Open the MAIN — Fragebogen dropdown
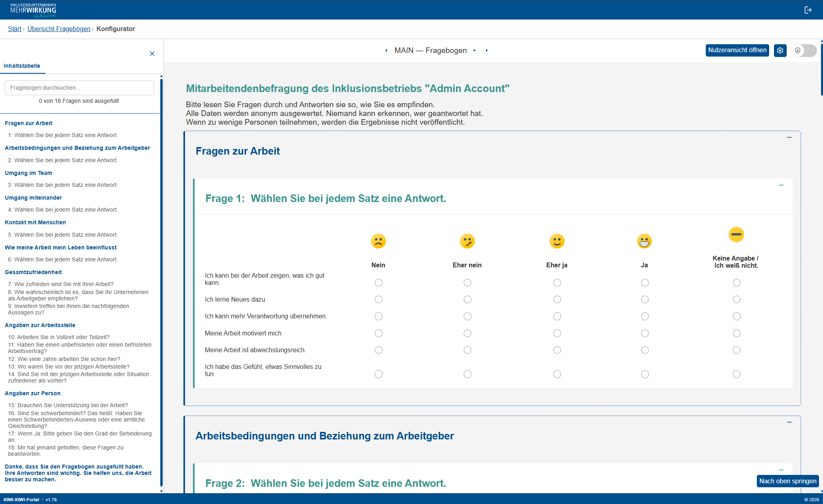 click(x=474, y=51)
